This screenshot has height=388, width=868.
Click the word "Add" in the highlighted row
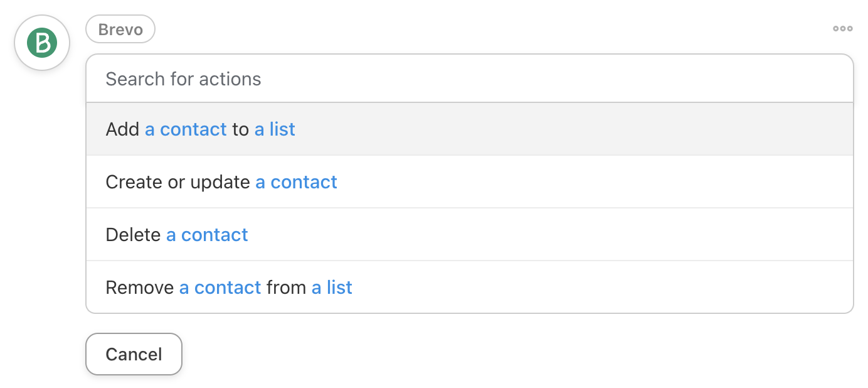click(x=122, y=129)
